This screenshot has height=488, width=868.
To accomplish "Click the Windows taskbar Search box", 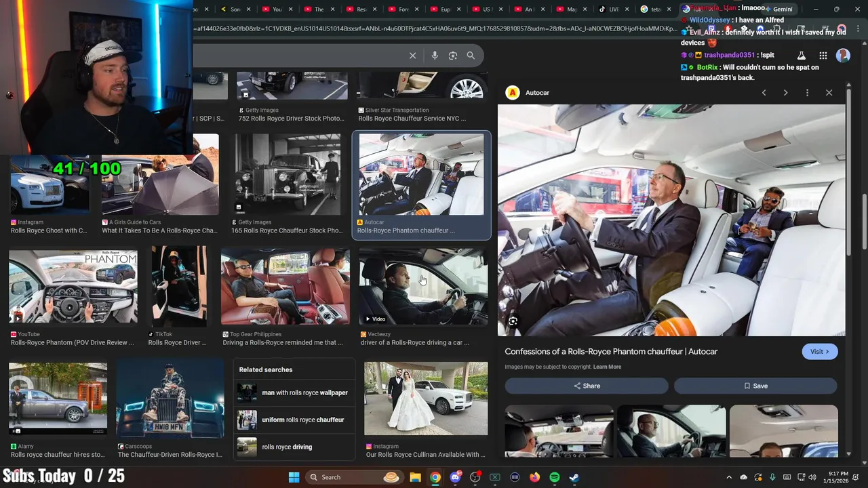I will tap(355, 477).
